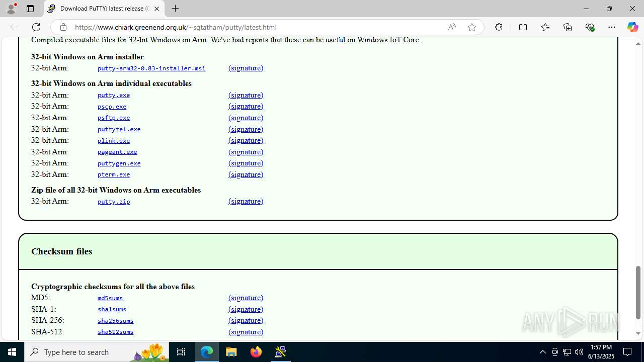Download pageant.exe for Arm
The image size is (644, 362).
tap(117, 152)
